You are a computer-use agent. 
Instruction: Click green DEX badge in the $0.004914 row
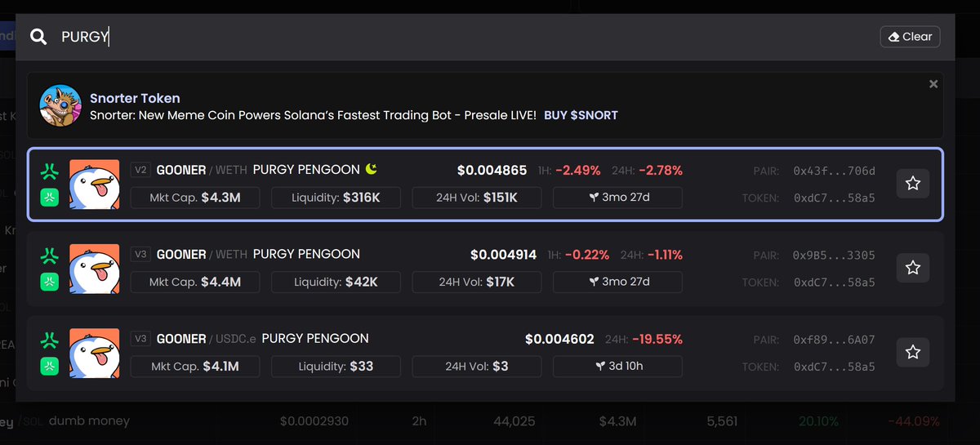(50, 281)
